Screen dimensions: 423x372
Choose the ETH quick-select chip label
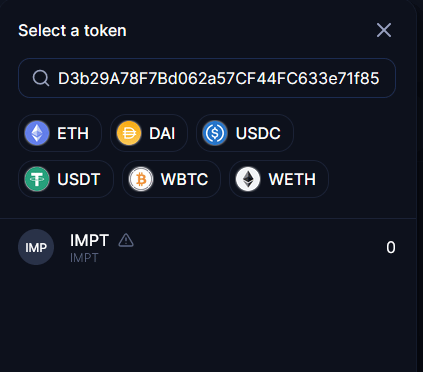click(x=73, y=133)
